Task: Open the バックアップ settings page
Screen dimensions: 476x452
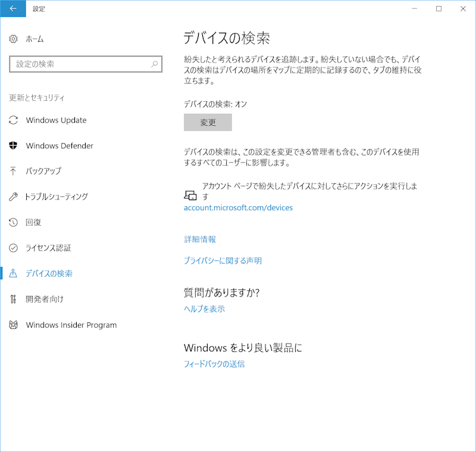Action: coord(43,171)
